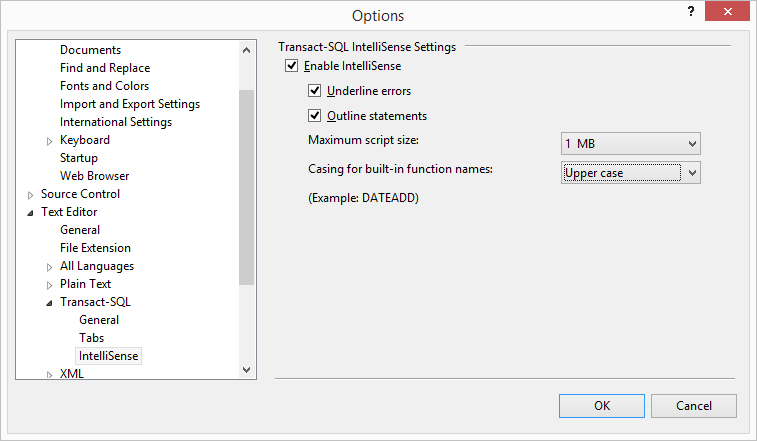Expand the All Languages node
The height and width of the screenshot is (441, 757).
point(50,267)
